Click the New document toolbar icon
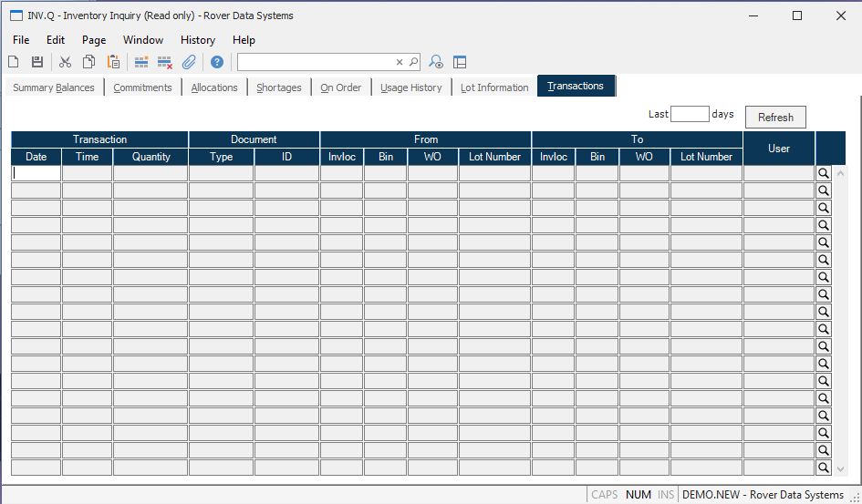Screen dimensions: 862x504 pos(14,62)
